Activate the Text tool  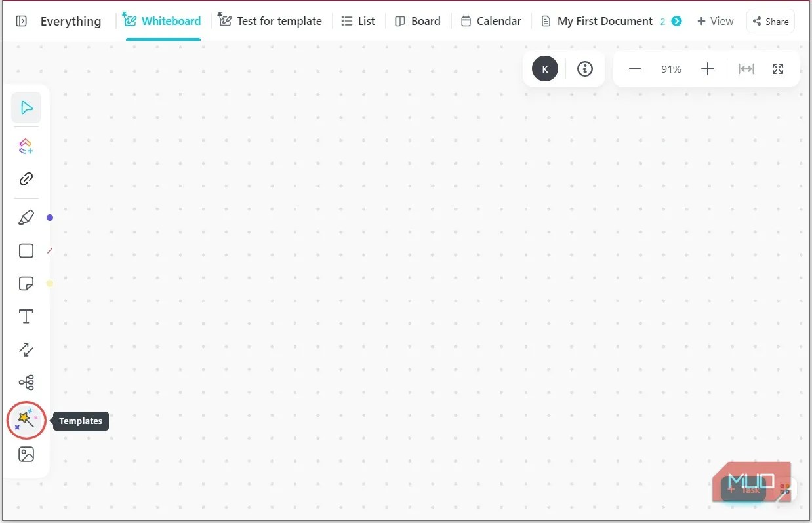tap(26, 316)
